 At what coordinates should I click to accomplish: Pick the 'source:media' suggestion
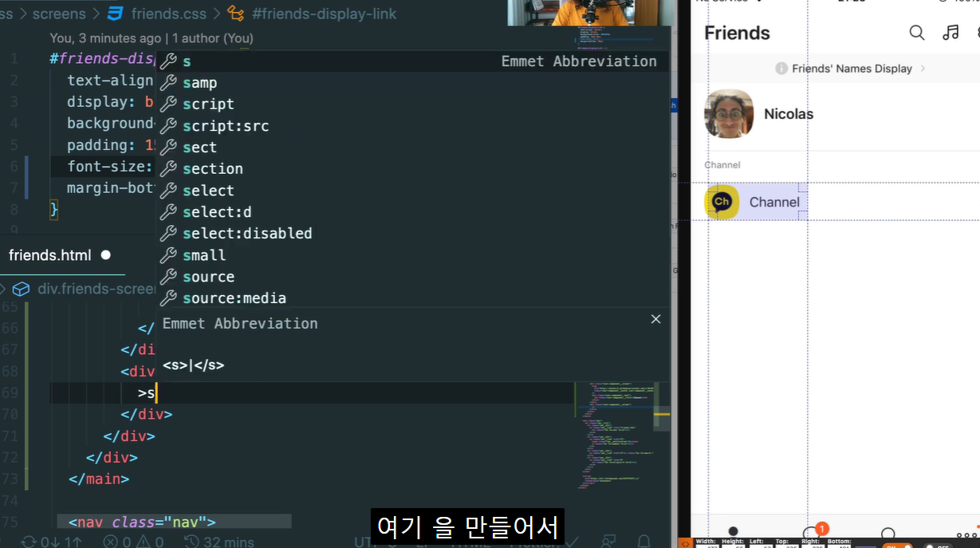412,298
